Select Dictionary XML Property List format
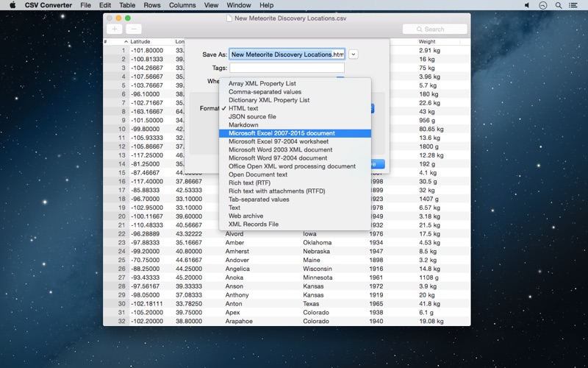Screen dimensions: 588x368 [295, 100]
